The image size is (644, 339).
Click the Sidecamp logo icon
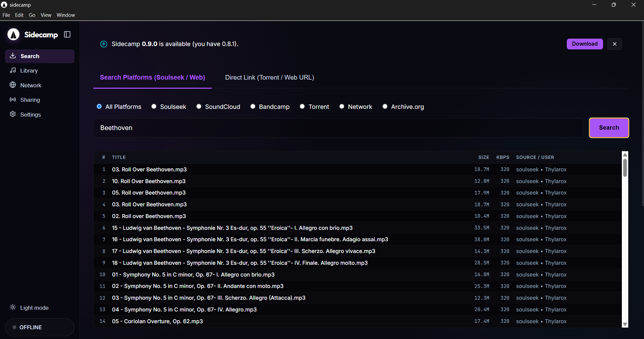click(13, 34)
